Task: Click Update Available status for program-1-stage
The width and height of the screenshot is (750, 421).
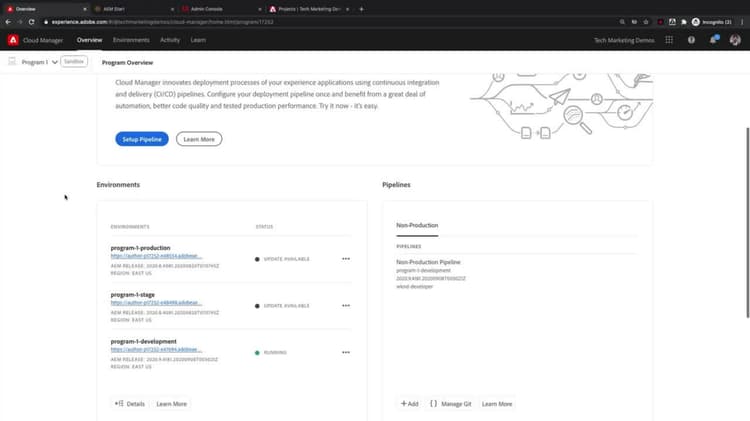Action: click(282, 306)
